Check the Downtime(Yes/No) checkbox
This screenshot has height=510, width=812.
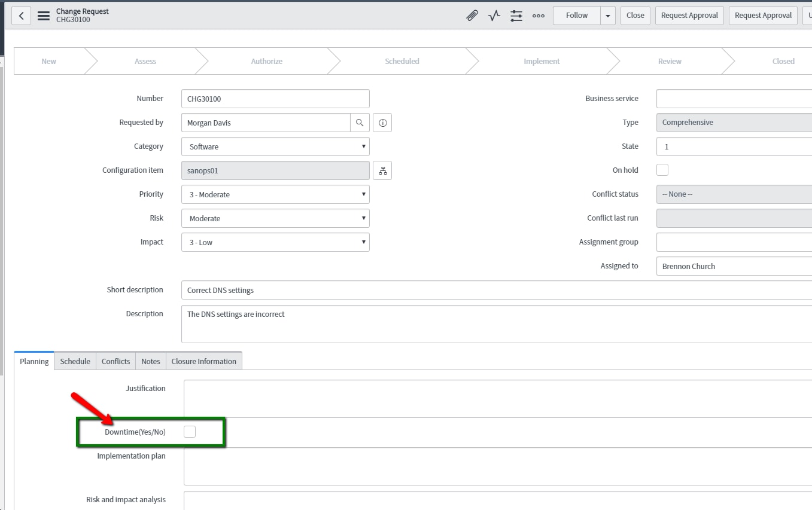click(x=190, y=432)
